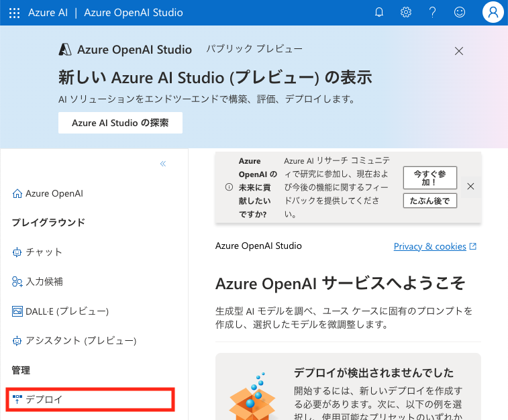
Task: Click the Azure OpenAI Studio logo in banner
Action: pyautogui.click(x=65, y=50)
